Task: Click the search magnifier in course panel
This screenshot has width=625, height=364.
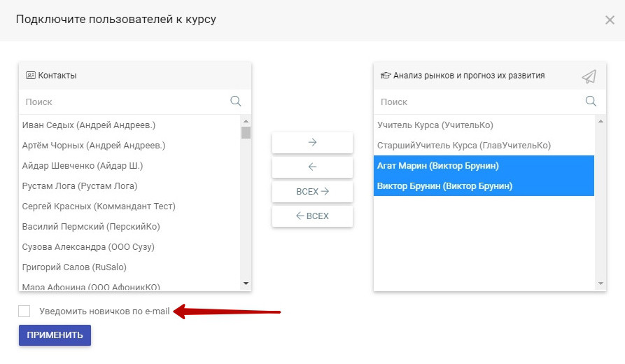Action: click(x=591, y=101)
